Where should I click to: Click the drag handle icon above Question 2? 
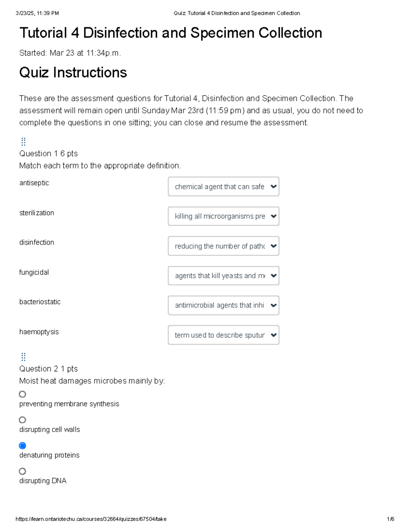click(x=23, y=357)
